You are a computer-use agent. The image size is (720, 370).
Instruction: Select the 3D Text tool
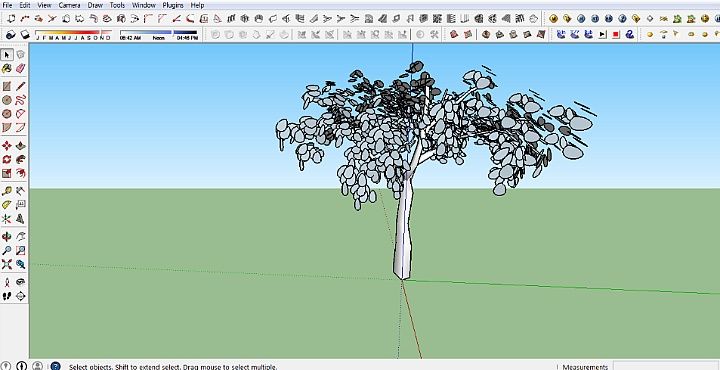20,219
